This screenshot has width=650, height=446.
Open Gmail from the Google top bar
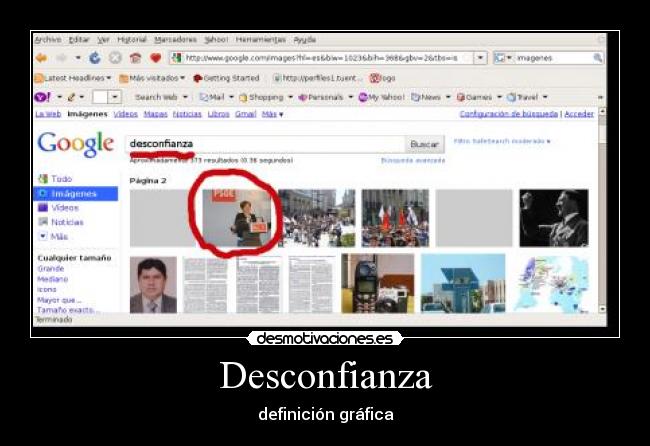(x=245, y=114)
